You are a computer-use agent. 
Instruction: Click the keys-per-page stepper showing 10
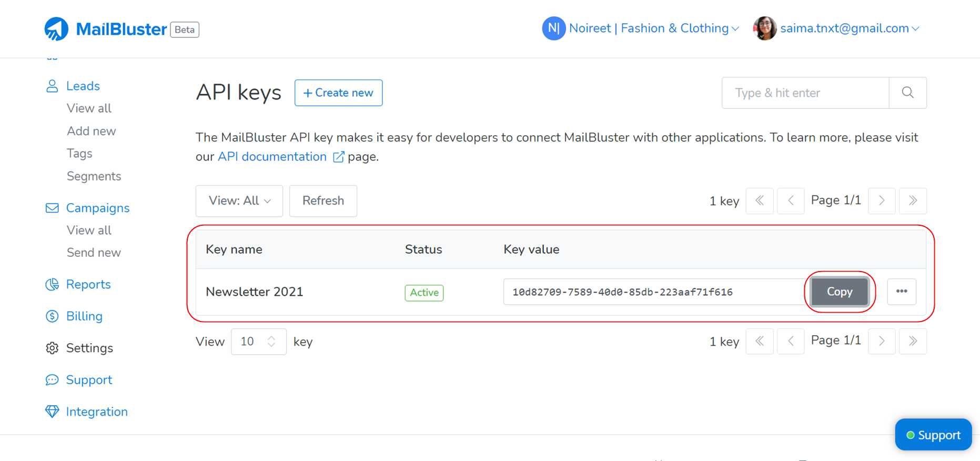pyautogui.click(x=259, y=342)
